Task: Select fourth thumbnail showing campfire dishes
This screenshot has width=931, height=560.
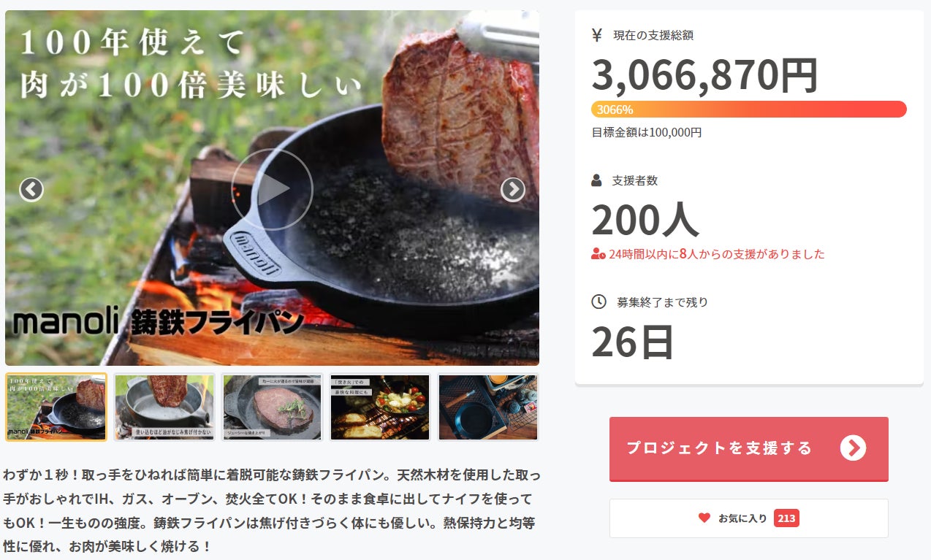Action: 380,407
